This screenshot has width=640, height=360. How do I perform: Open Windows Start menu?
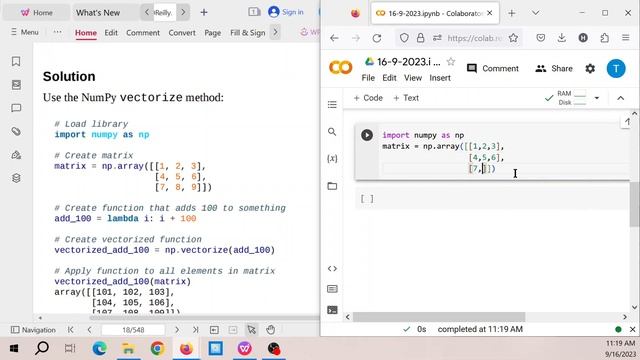(13, 349)
